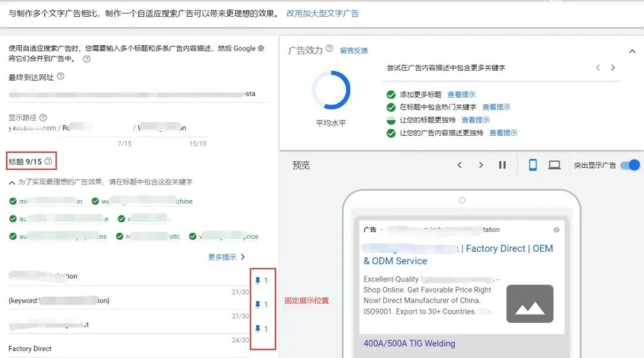
Task: Click the image placeholder in ad preview
Action: pyautogui.click(x=530, y=304)
